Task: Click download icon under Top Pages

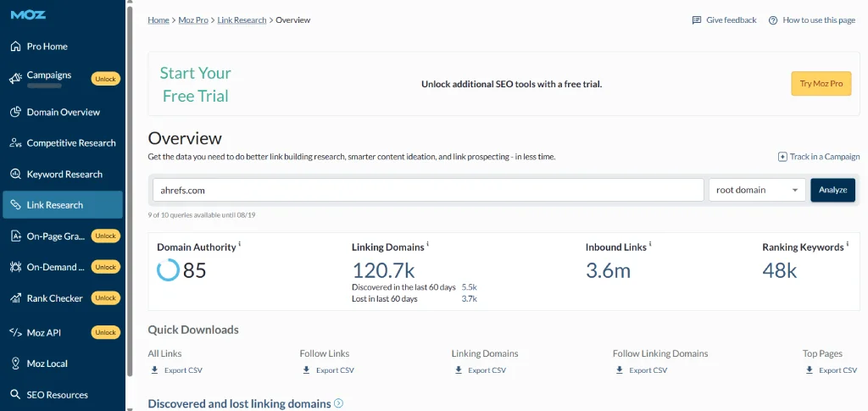Action: point(810,370)
